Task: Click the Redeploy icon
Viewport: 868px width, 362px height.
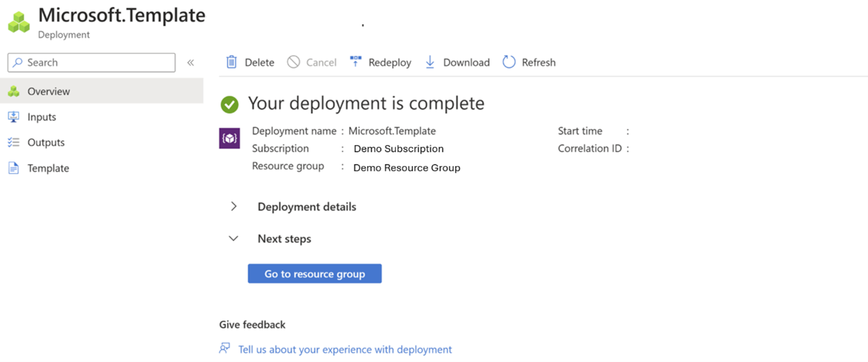Action: tap(354, 62)
